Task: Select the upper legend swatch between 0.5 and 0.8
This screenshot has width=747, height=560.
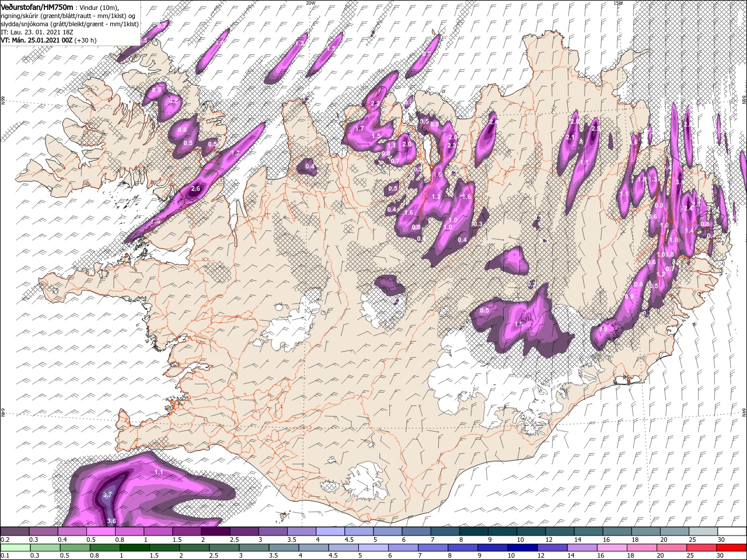Action: (x=100, y=531)
